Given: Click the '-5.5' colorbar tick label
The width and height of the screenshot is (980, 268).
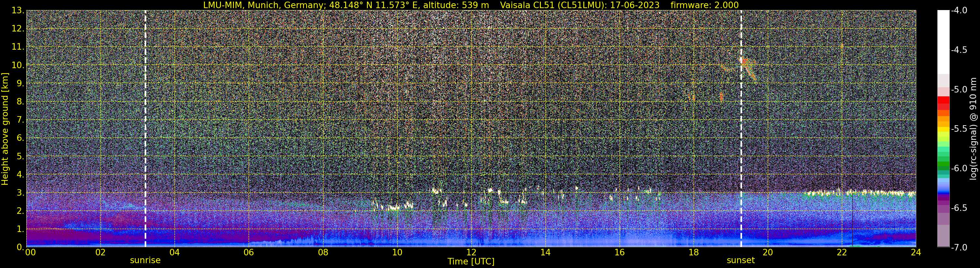Looking at the screenshot, I should pos(959,129).
